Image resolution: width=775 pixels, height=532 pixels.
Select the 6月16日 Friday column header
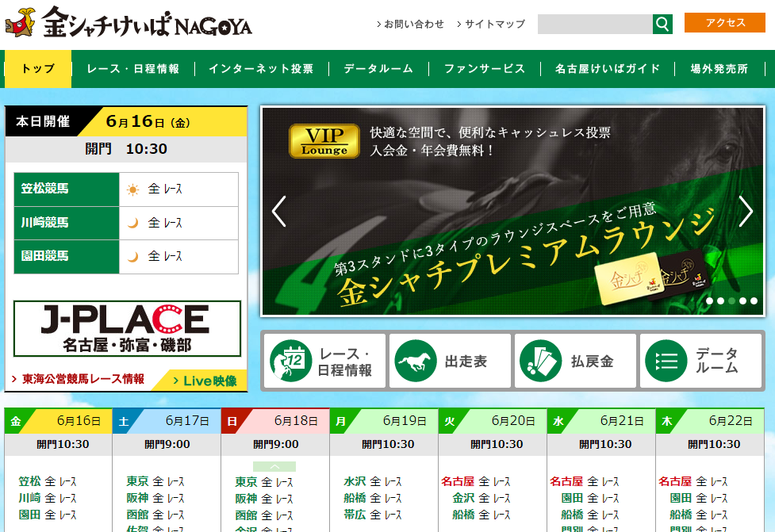pos(59,421)
